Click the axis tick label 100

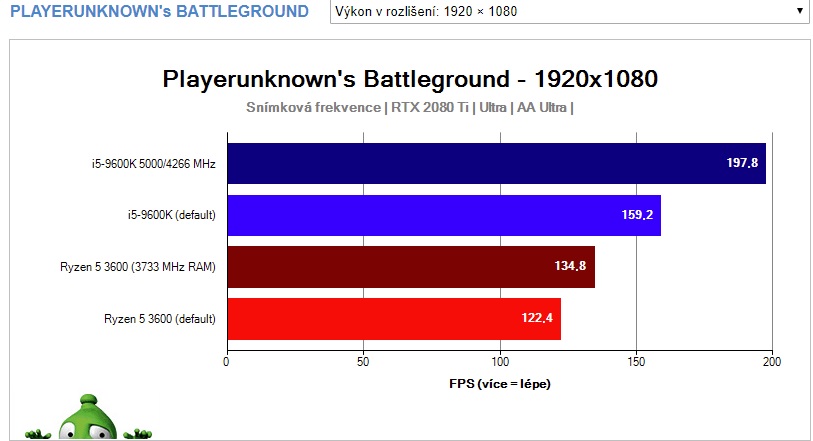[500, 362]
